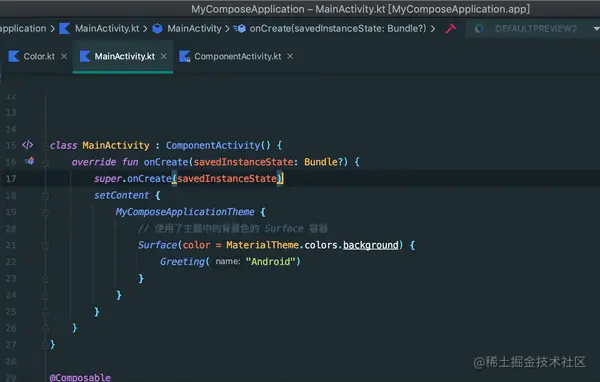The height and width of the screenshot is (382, 600).
Task: Click the @Composable annotation
Action: click(x=80, y=377)
